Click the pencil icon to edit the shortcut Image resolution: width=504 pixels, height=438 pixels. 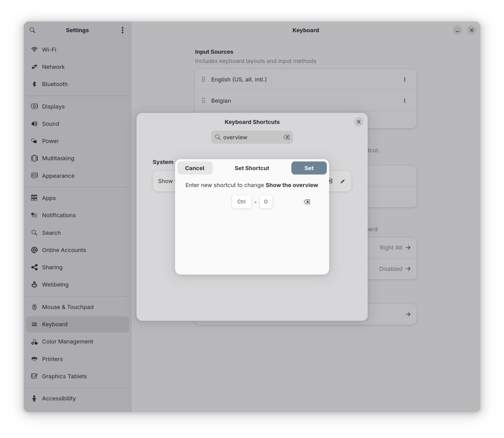343,181
